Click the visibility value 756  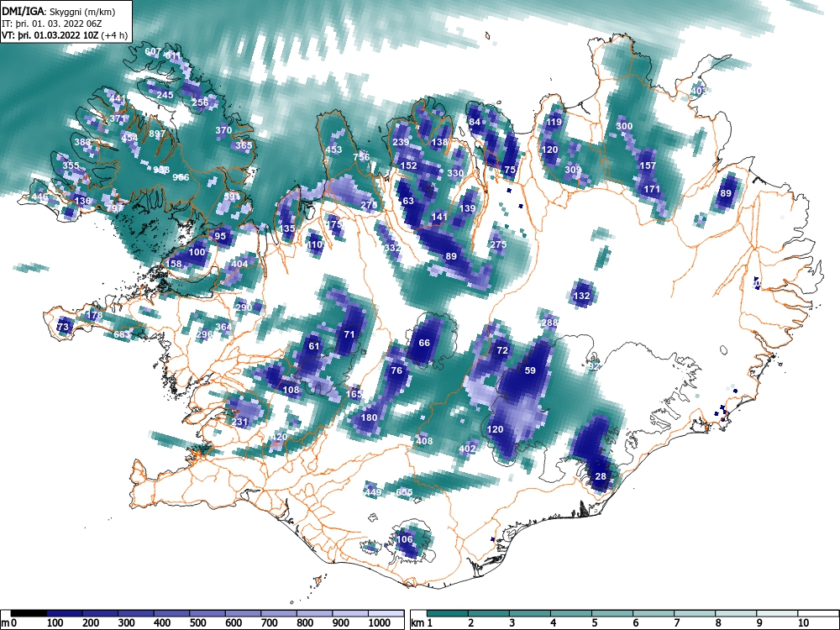[361, 157]
